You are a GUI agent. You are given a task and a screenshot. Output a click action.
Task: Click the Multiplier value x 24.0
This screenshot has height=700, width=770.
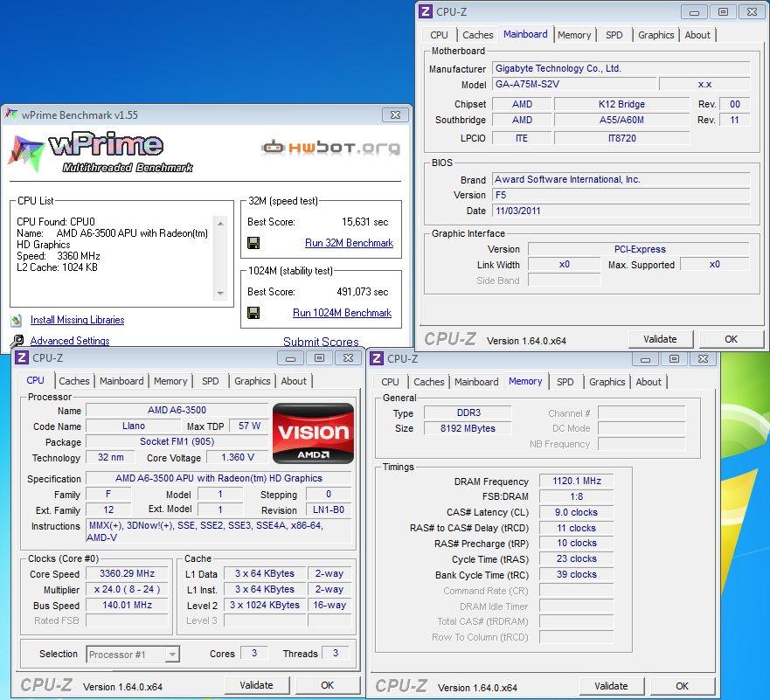[128, 589]
